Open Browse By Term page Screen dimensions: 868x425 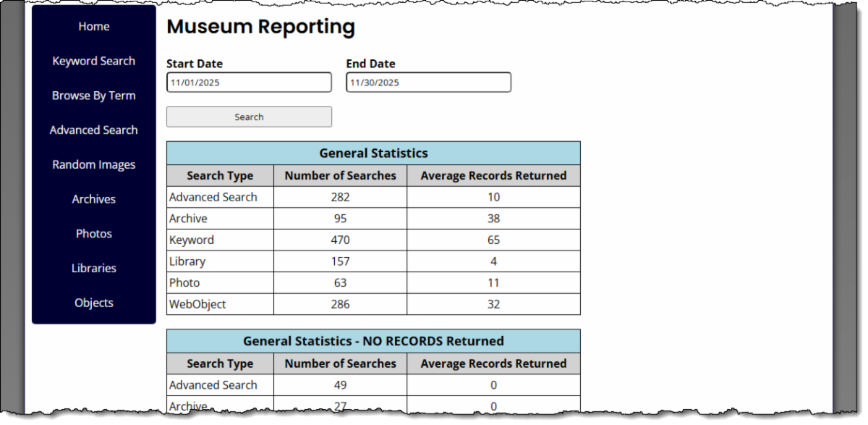[94, 96]
